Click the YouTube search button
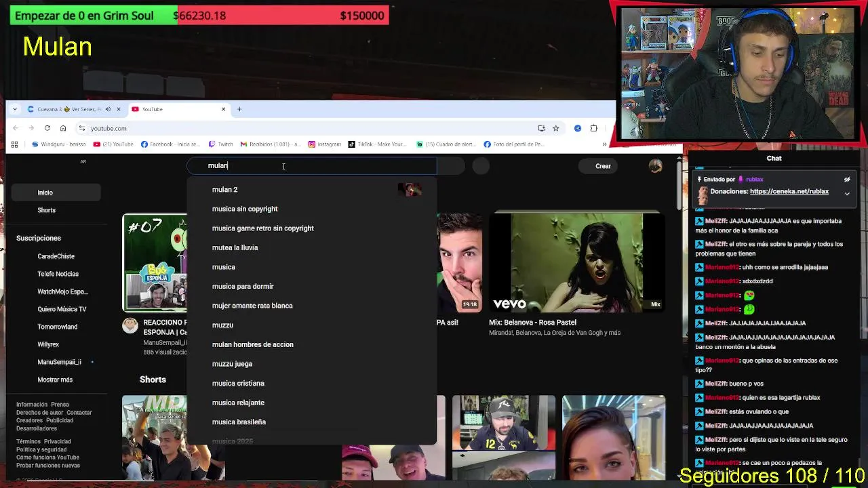The width and height of the screenshot is (868, 488). point(451,166)
